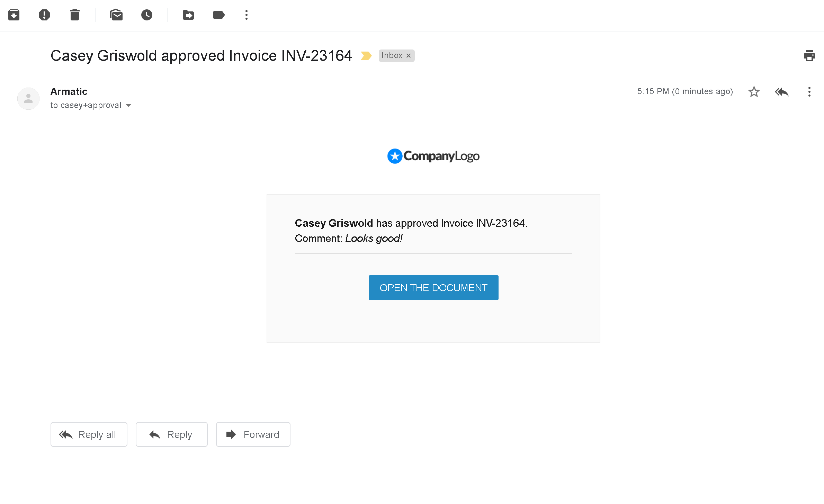Report the email as spam
Image resolution: width=824 pixels, height=504 pixels.
44,15
